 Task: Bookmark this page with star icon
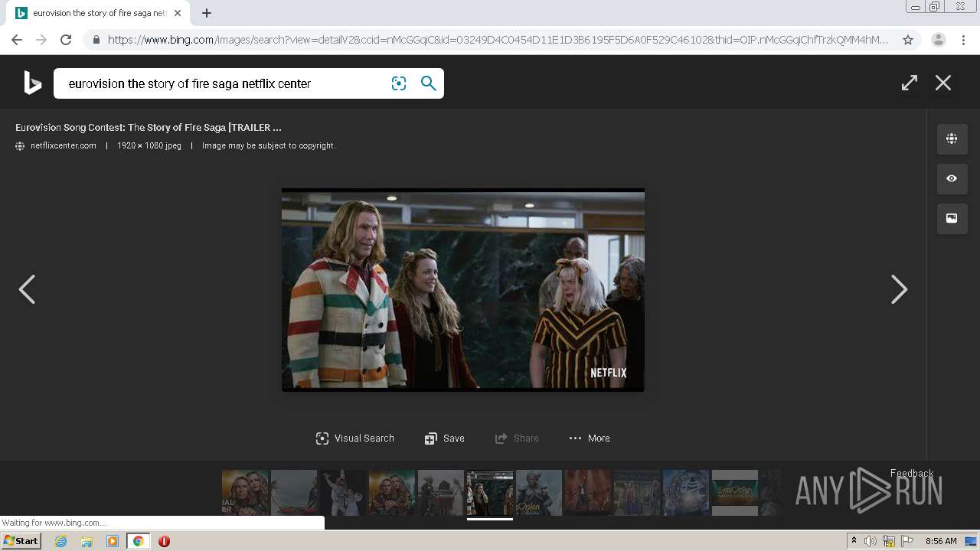908,40
